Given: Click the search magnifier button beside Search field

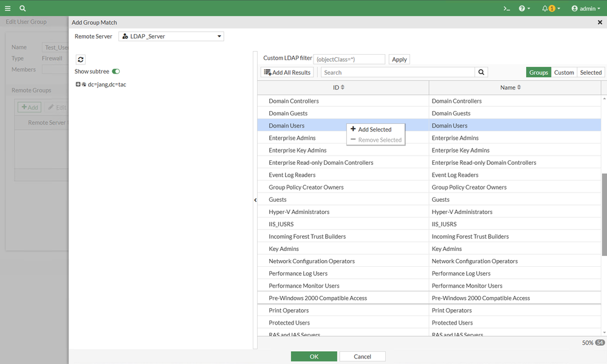Looking at the screenshot, I should [481, 72].
